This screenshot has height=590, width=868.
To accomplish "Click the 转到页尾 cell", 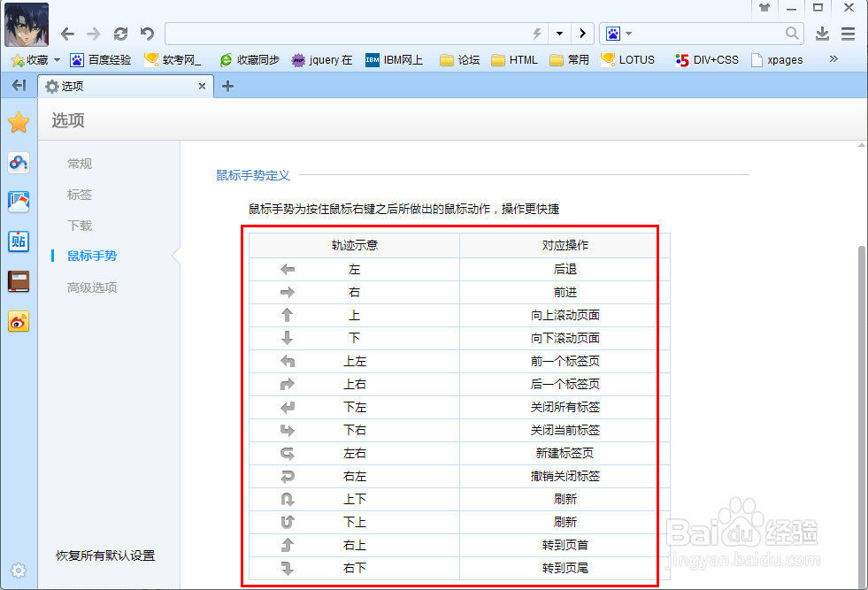I will [x=565, y=568].
